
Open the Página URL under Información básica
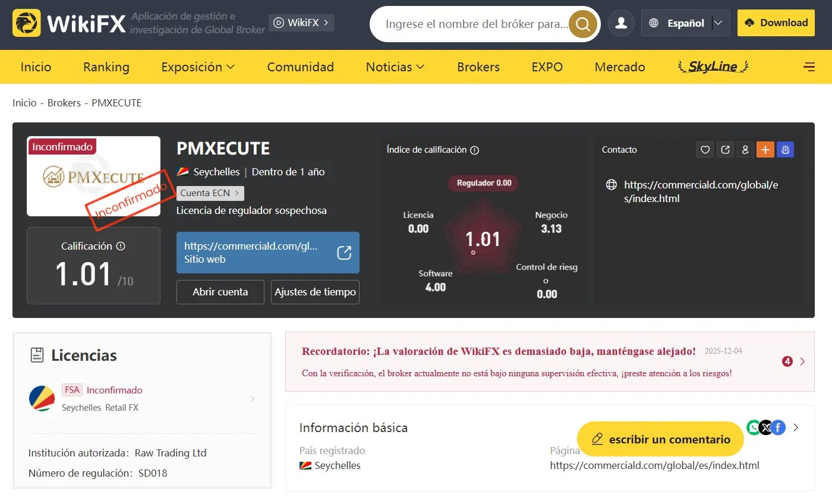655,465
